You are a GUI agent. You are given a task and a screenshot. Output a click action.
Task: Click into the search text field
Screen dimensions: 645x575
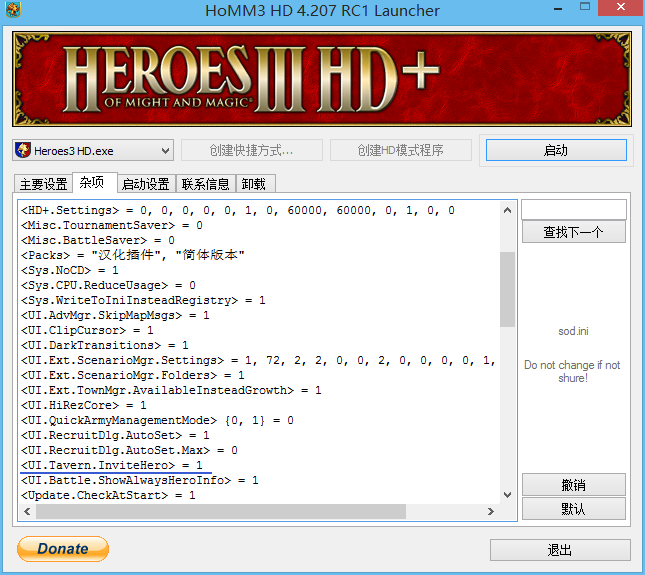pyautogui.click(x=573, y=209)
